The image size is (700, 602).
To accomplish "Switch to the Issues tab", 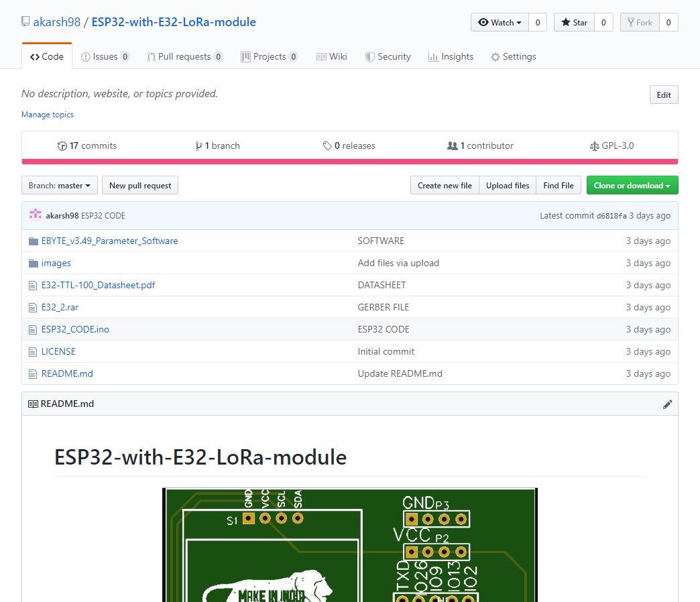I will 105,56.
